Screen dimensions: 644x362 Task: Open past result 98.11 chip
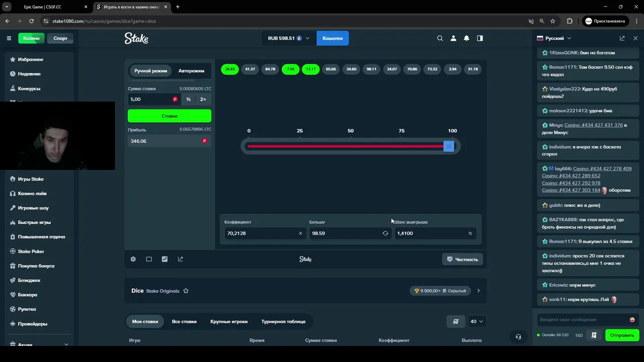[371, 69]
